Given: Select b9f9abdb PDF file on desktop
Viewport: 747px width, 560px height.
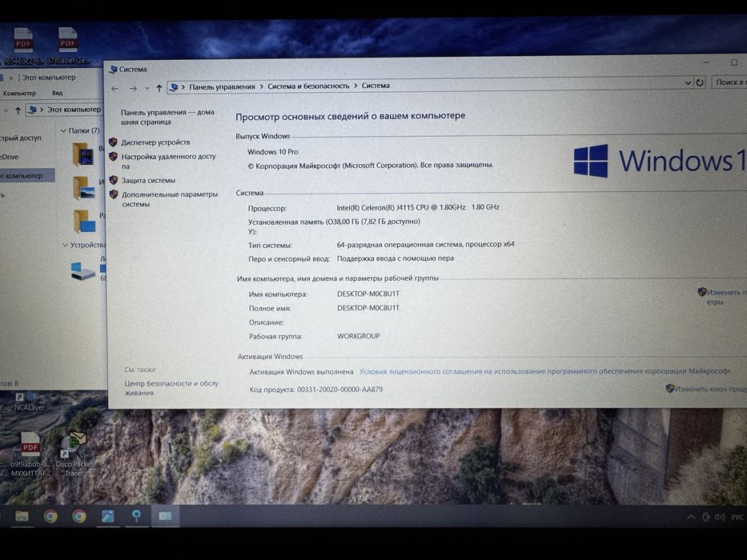Looking at the screenshot, I should point(30,454).
